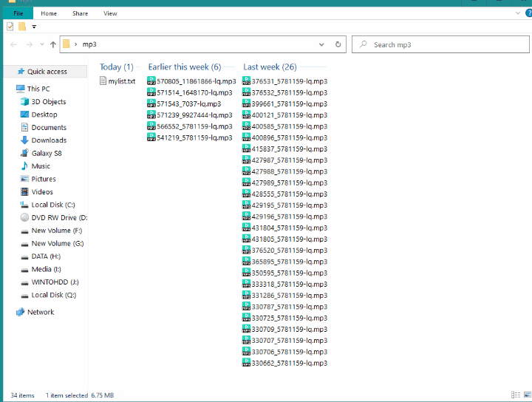The width and height of the screenshot is (532, 402).
Task: Select 571543_7037-lq.mp3 file
Action: click(x=184, y=103)
